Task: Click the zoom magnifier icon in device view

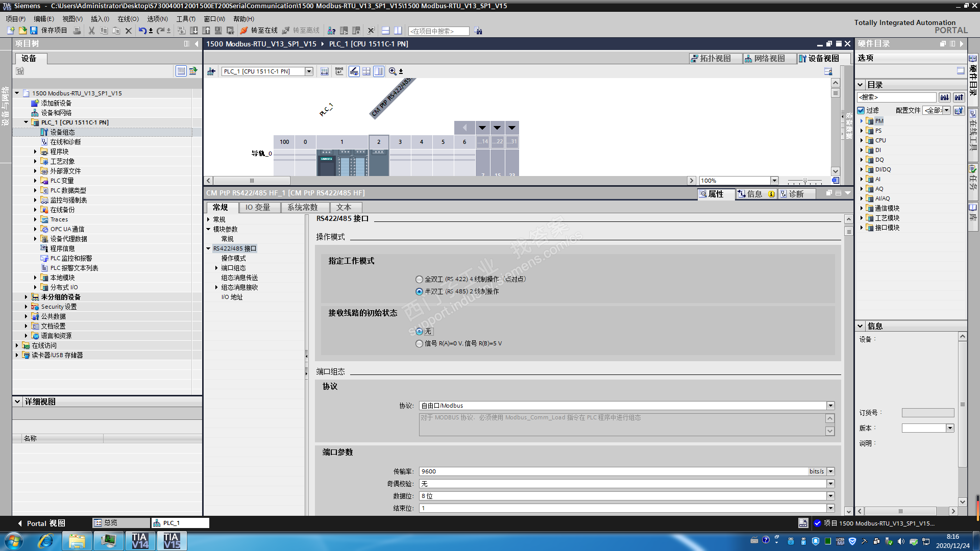Action: click(x=392, y=71)
